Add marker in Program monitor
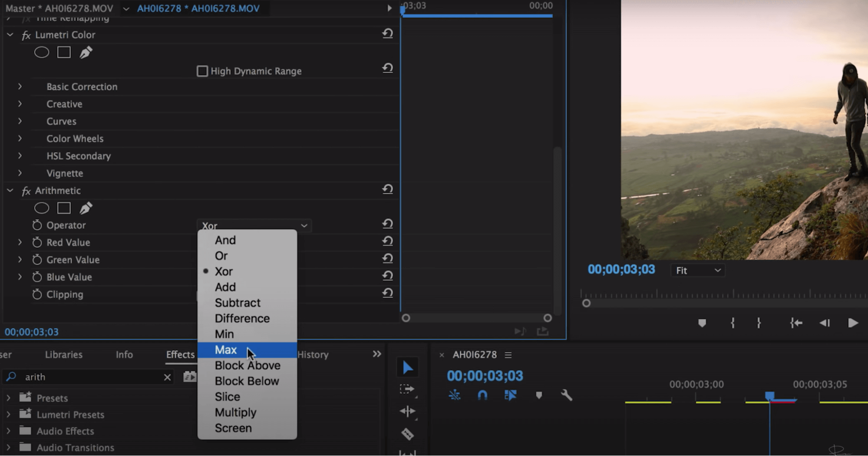The width and height of the screenshot is (868, 456). [x=702, y=323]
